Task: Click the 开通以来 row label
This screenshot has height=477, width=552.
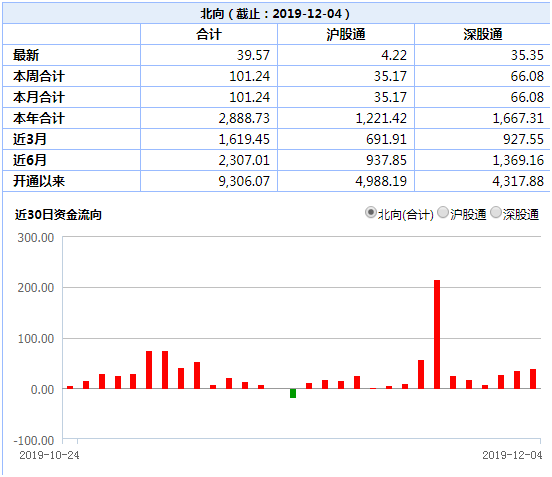Action: (x=39, y=181)
